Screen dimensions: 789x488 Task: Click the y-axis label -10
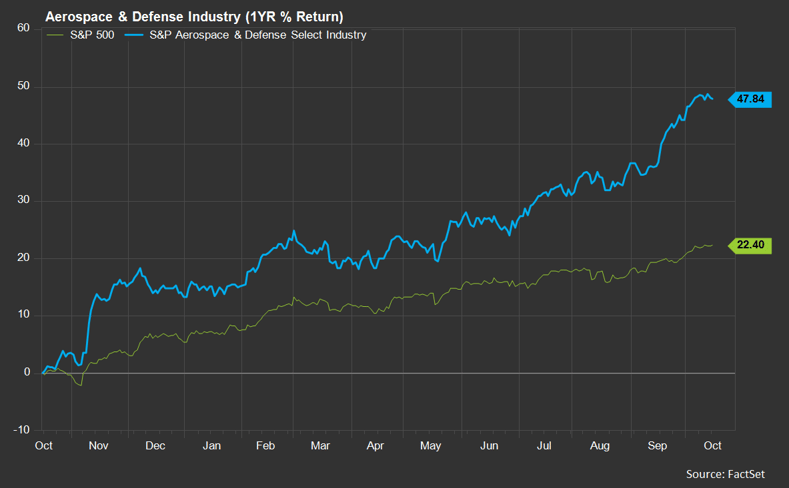(x=22, y=430)
